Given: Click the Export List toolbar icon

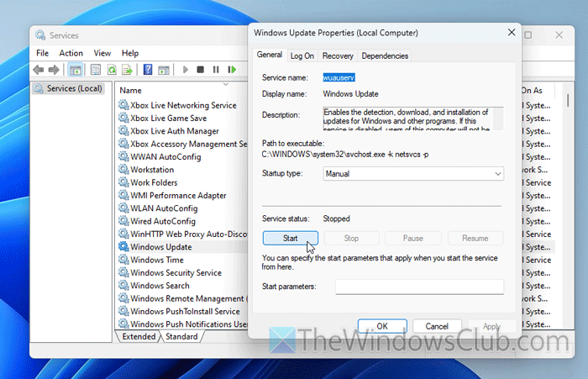Looking at the screenshot, I should pos(127,70).
